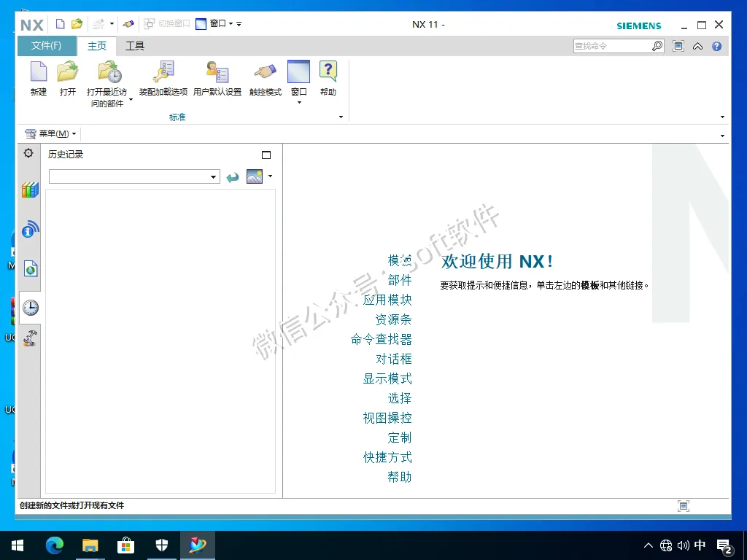The width and height of the screenshot is (747, 560).
Task: Open Microsoft Edge from the taskbar
Action: point(54,545)
